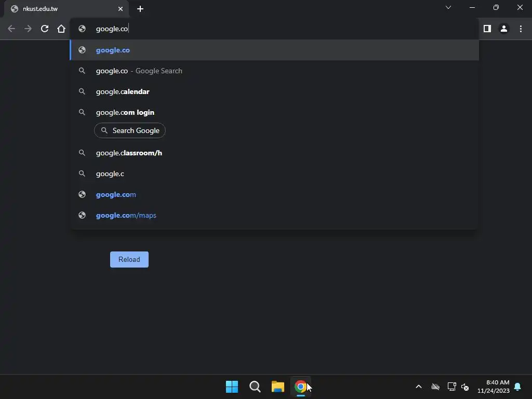Image resolution: width=532 pixels, height=399 pixels.
Task: Restore down the Chrome window
Action: point(496,7)
